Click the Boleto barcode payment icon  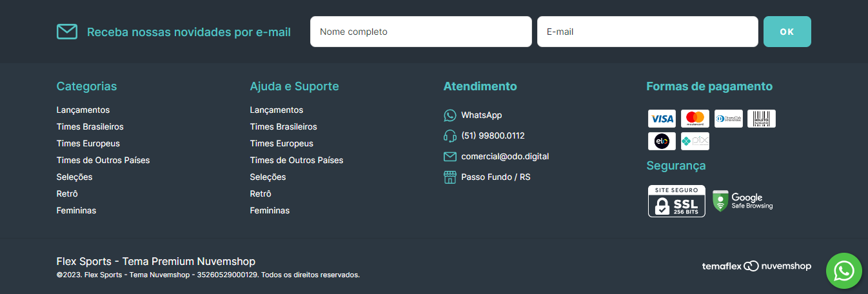tap(761, 119)
